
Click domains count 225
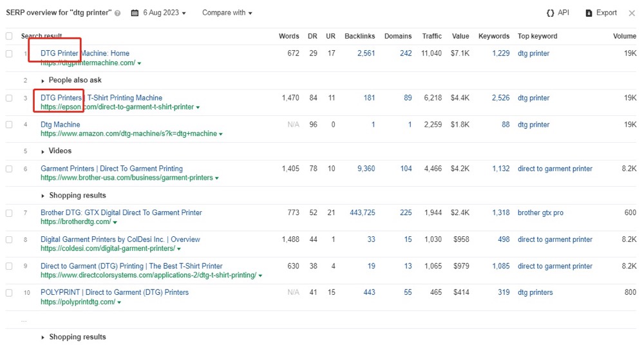406,212
